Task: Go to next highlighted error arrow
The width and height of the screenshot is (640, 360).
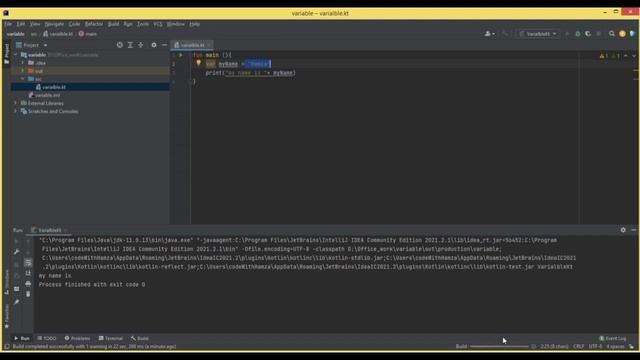Action: (634, 56)
